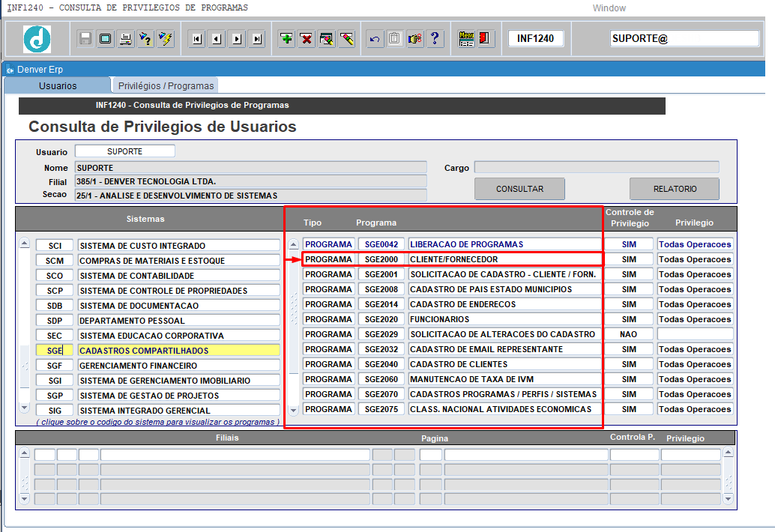Click the red X Delete Record icon

pos(307,38)
